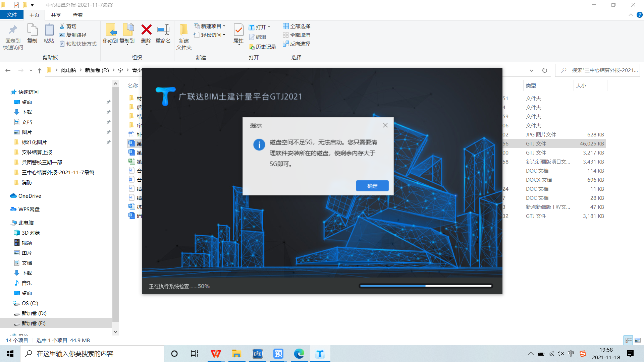Screen dimensions: 644x362
Task: Select 3D 对象 under 此电脑
Action: tap(31, 233)
